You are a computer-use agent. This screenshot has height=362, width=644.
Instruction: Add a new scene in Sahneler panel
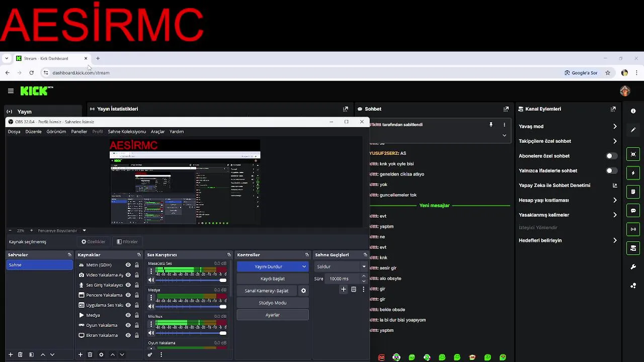11,355
